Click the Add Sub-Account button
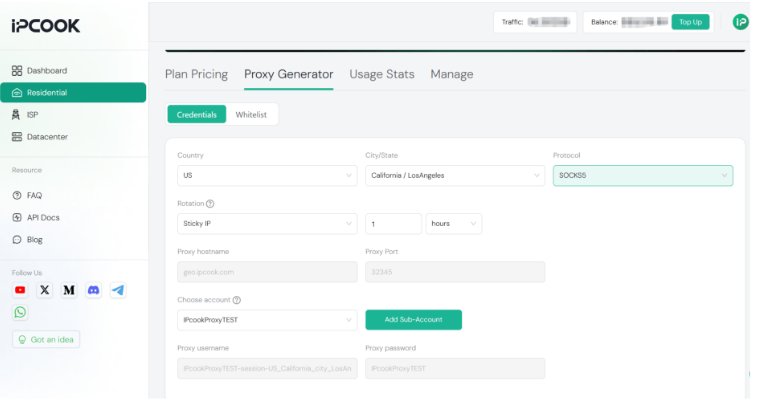 pyautogui.click(x=413, y=320)
